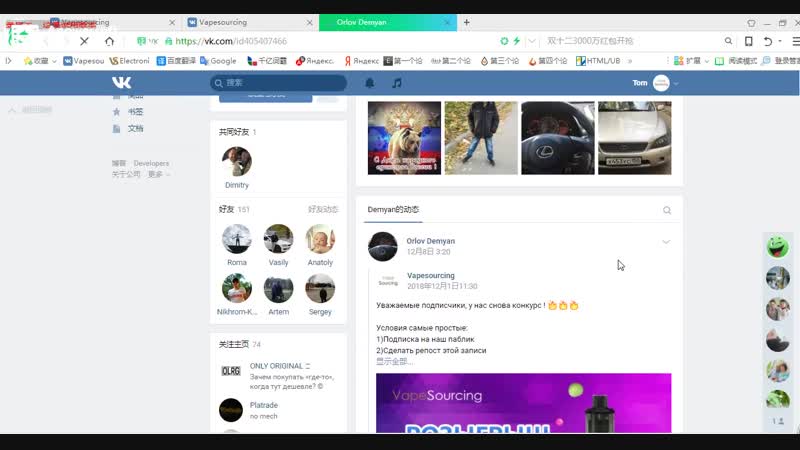The width and height of the screenshot is (800, 450).
Task: Open the silver car photo
Action: [635, 138]
